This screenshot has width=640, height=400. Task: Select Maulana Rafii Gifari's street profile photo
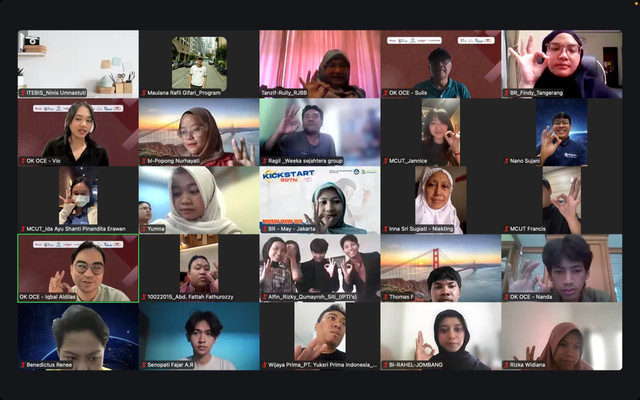199,64
